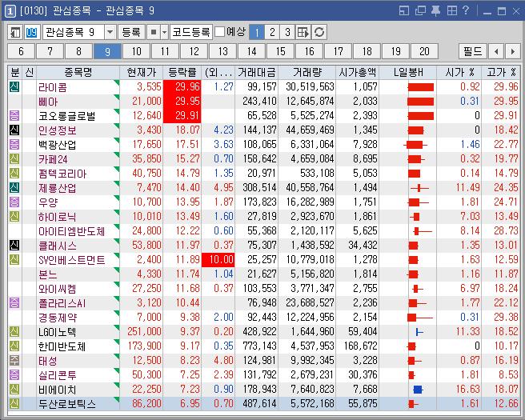The height and width of the screenshot is (420, 525).
Task: Click the column layout export icon
Action: tap(303, 32)
